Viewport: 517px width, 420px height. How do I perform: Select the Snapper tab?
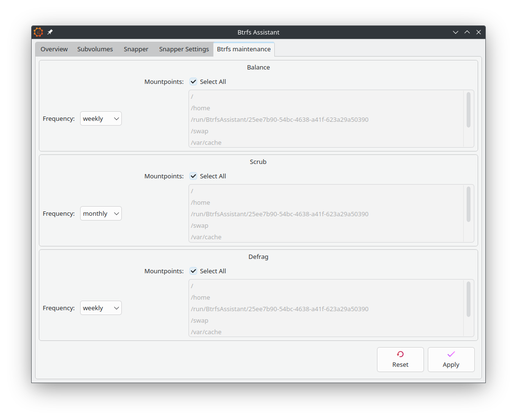[136, 49]
